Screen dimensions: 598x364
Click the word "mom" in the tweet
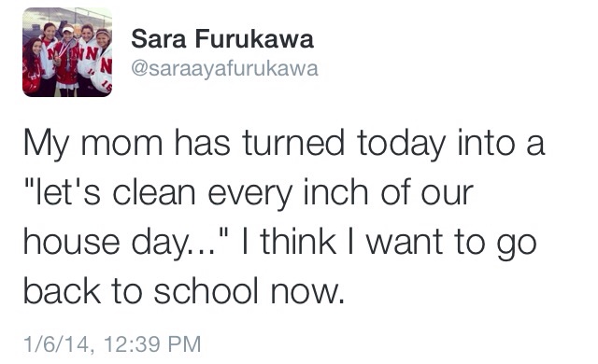(x=121, y=144)
